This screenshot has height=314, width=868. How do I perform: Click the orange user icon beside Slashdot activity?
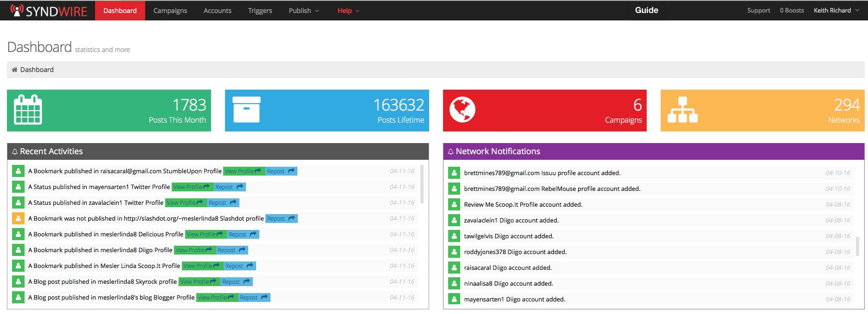tap(18, 218)
